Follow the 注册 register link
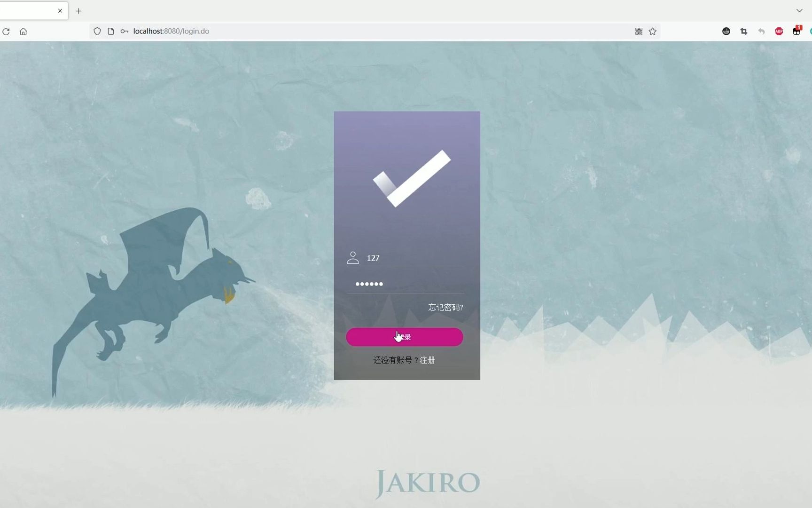Viewport: 812px width, 508px height. pyautogui.click(x=427, y=360)
